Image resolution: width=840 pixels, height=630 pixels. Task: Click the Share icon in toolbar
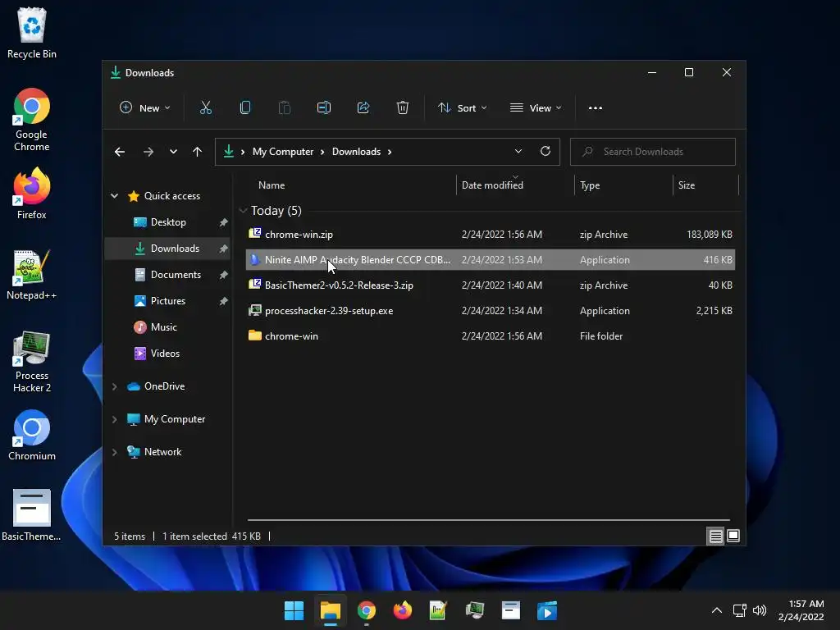pos(363,107)
